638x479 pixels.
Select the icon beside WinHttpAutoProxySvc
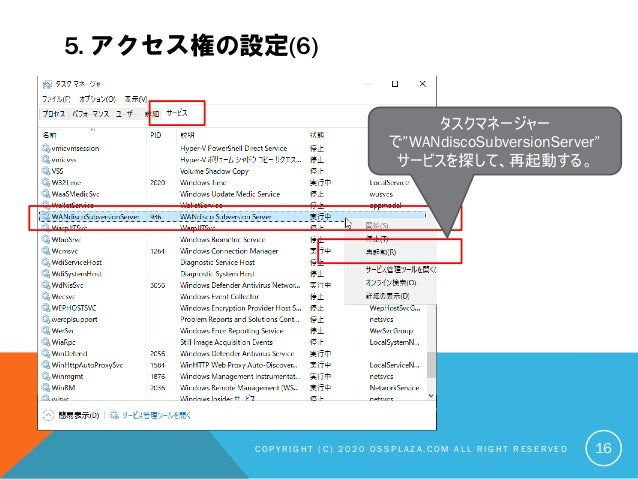[46, 365]
